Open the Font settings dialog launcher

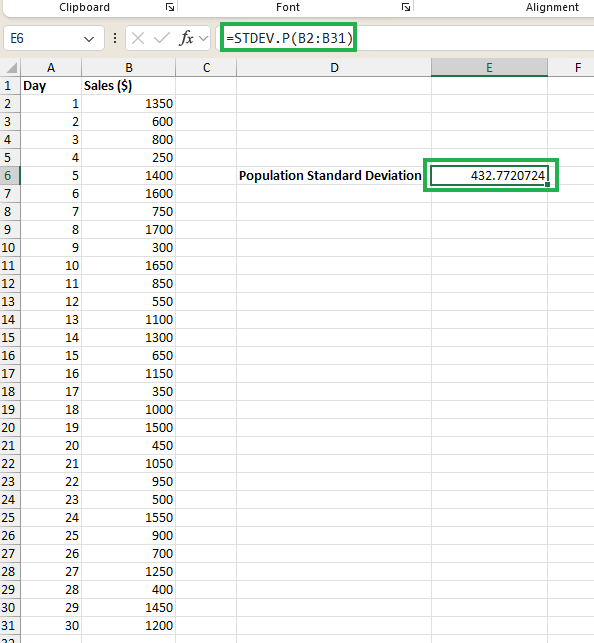(406, 7)
